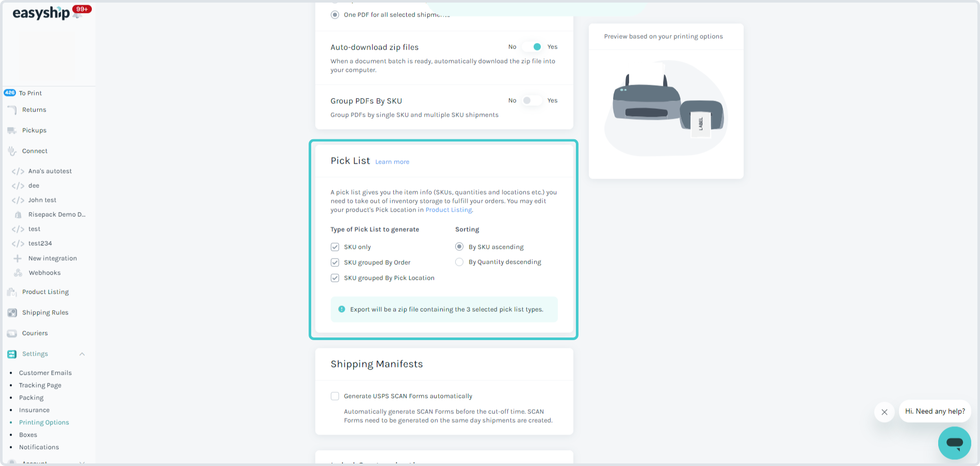The height and width of the screenshot is (466, 980).
Task: Click the Returns sidebar icon
Action: tap(12, 110)
